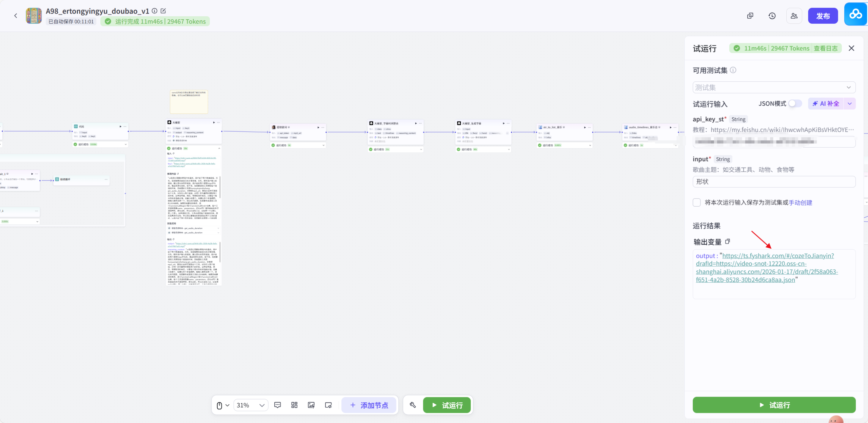868x423 pixels.
Task: Click the auto-layout grid icon
Action: [294, 405]
